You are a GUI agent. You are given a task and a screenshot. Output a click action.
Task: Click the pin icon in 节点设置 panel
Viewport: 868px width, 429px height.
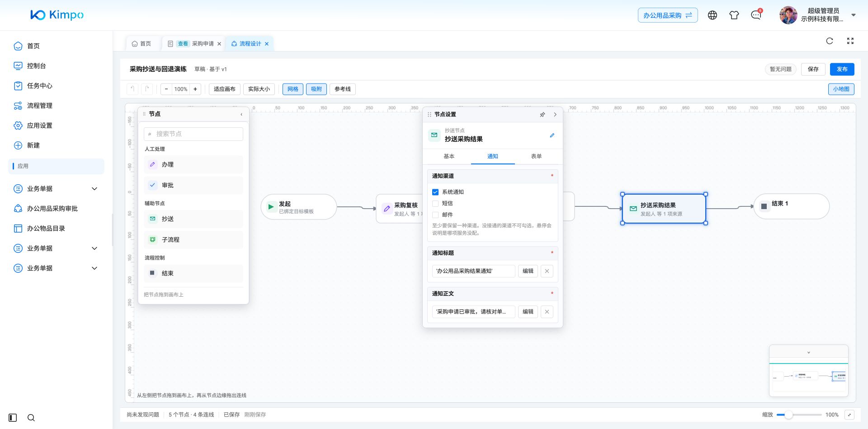542,115
